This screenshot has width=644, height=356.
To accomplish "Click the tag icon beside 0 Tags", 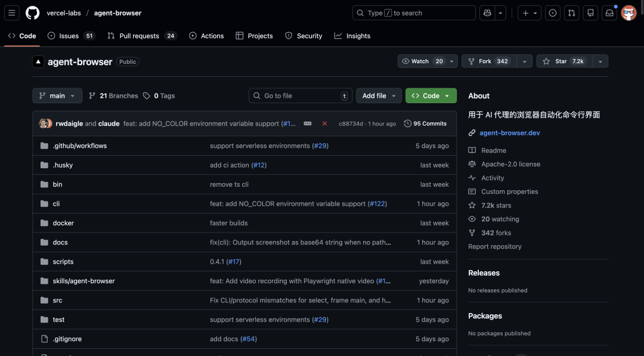I will coord(147,95).
